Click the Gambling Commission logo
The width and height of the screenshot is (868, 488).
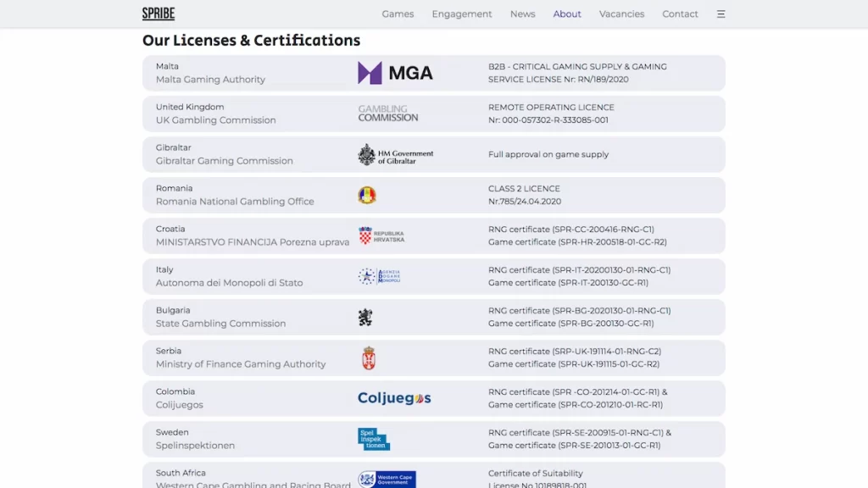pyautogui.click(x=387, y=114)
